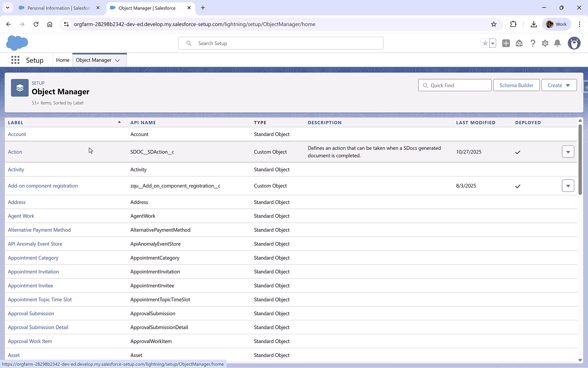
Task: Open the global quick-create plus icon
Action: pyautogui.click(x=506, y=43)
